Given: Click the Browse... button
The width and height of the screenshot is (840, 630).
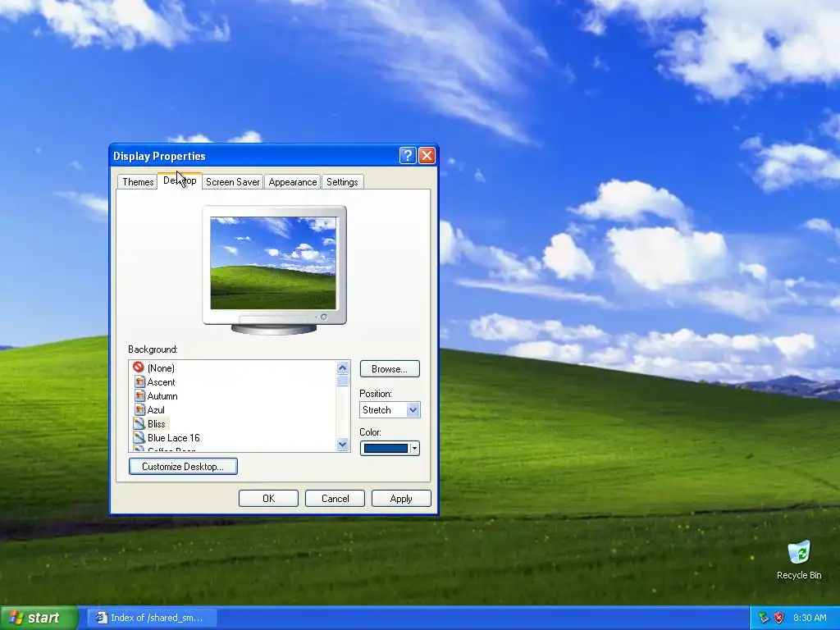Looking at the screenshot, I should coord(390,368).
